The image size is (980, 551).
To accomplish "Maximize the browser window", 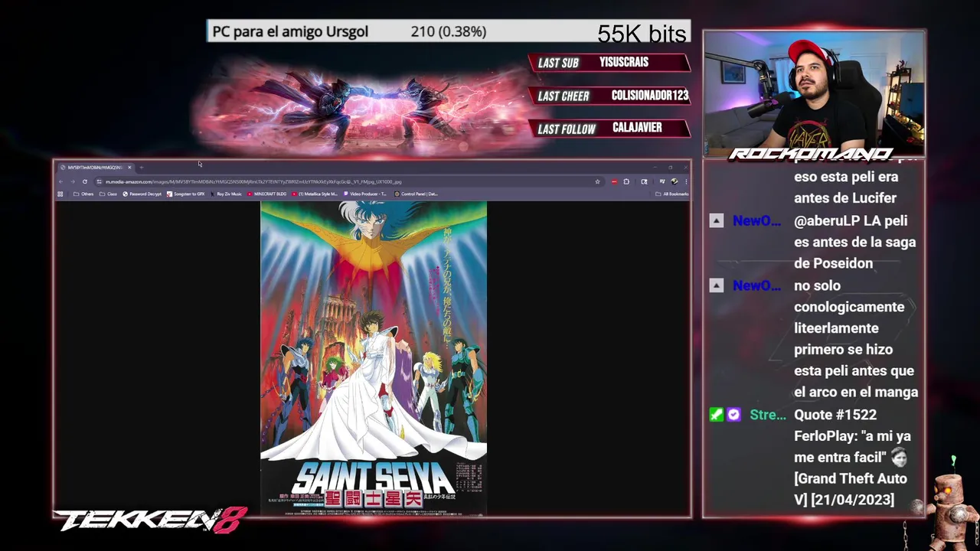I will click(670, 167).
